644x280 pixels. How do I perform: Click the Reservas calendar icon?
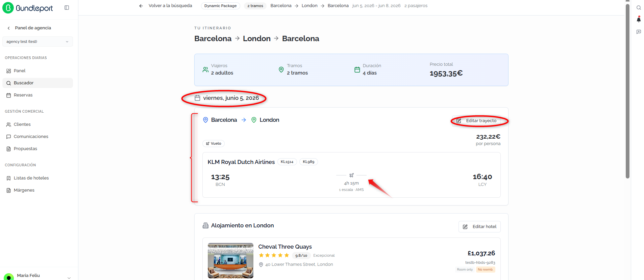tap(9, 95)
